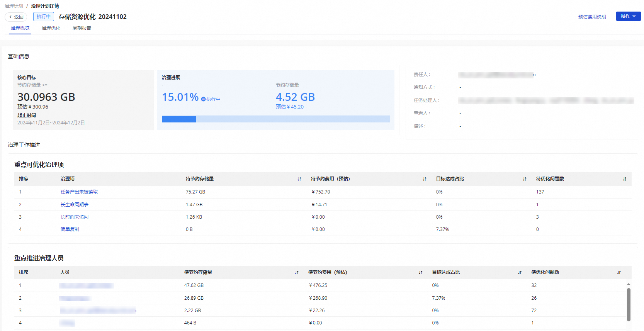This screenshot has width=644, height=331.
Task: Open the person link in the 26.89 GB row
Action: [x=75, y=299]
